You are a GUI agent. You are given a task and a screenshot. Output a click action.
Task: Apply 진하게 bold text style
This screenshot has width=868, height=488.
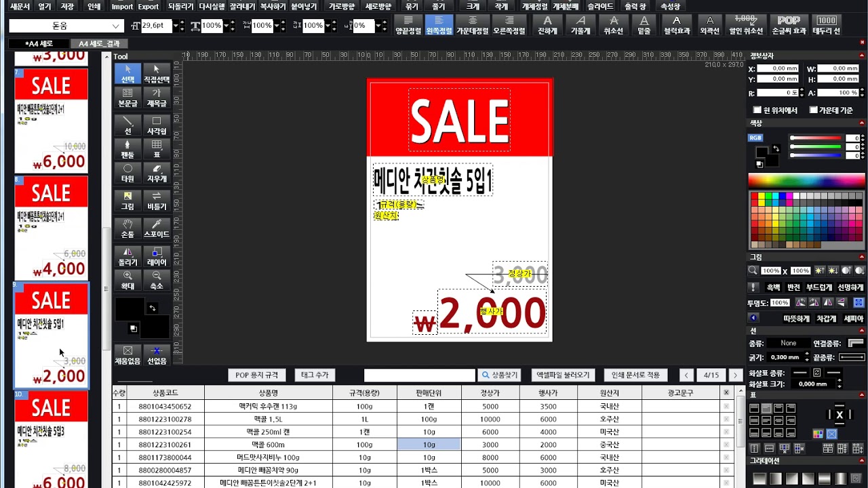pos(547,26)
